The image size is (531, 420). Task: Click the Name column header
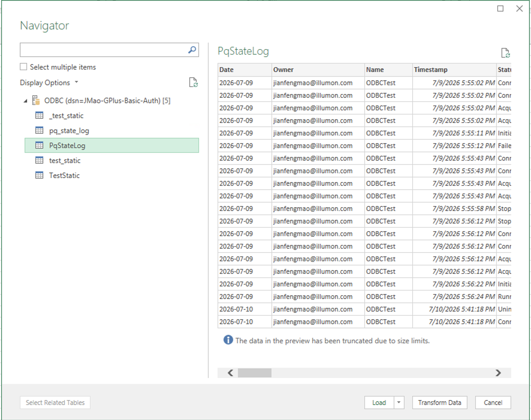[x=389, y=70]
